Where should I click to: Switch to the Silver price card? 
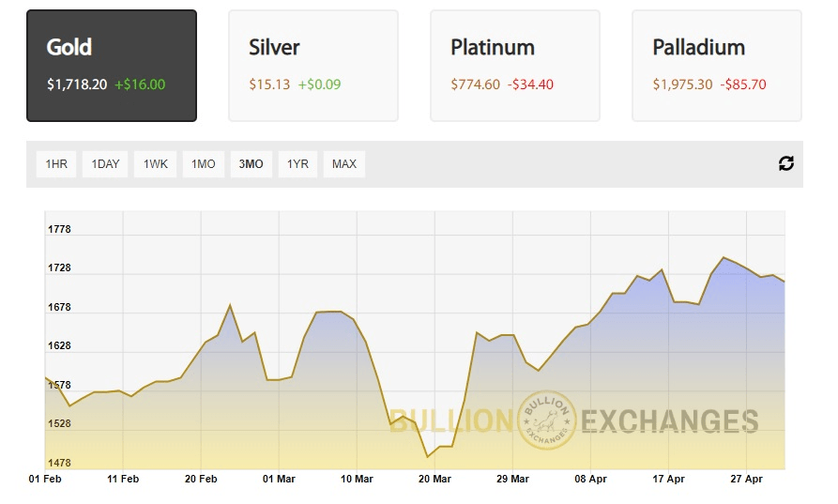click(313, 66)
